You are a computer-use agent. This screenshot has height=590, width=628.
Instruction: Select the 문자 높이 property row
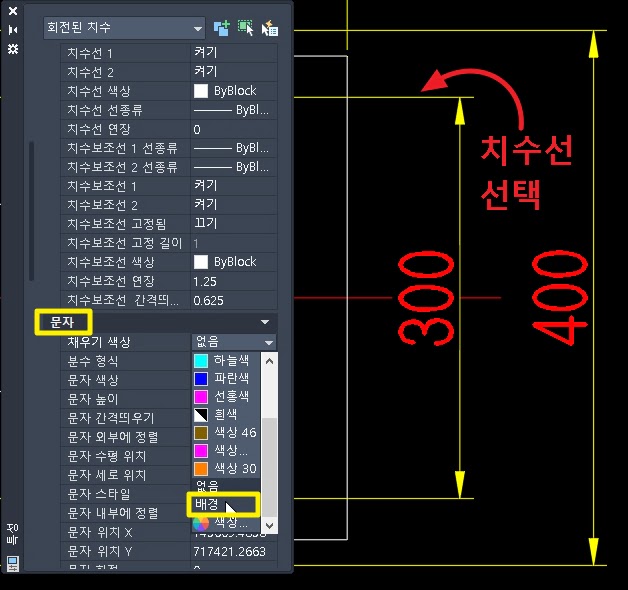[x=125, y=399]
